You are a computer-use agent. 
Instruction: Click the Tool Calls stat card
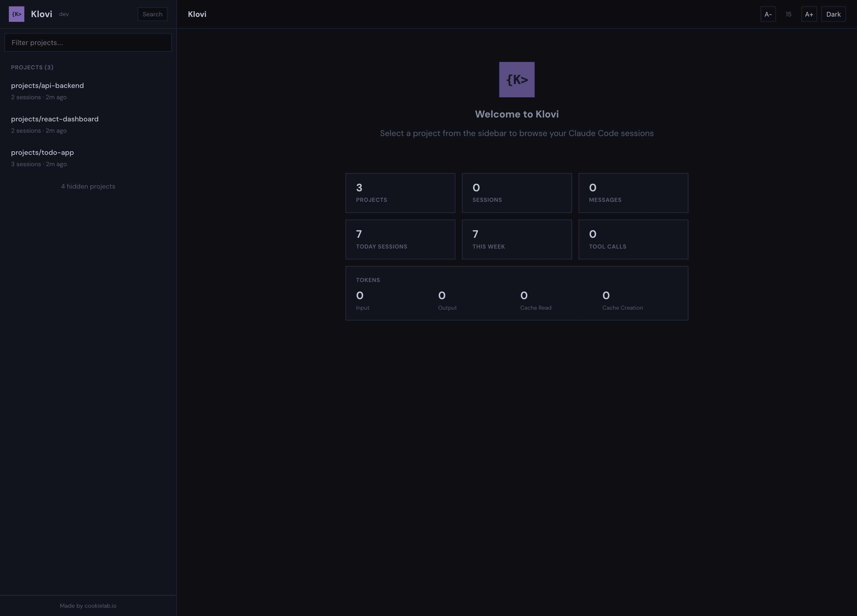pyautogui.click(x=633, y=239)
